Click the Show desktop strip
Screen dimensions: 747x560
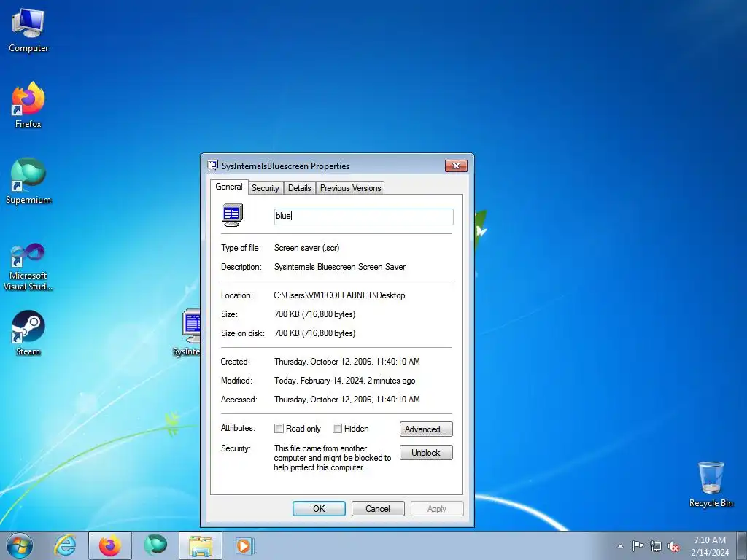pyautogui.click(x=742, y=545)
